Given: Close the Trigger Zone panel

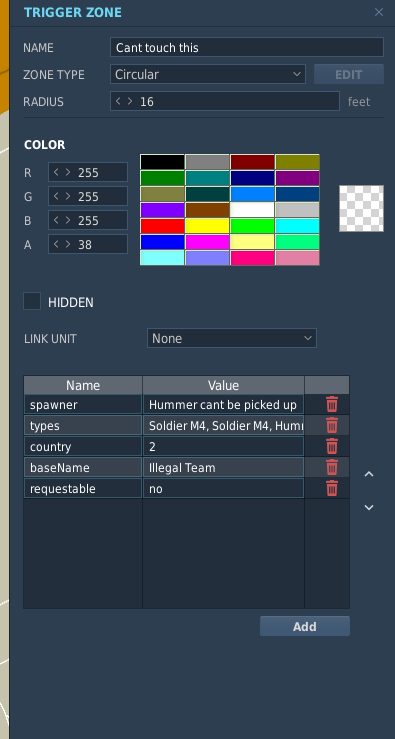Looking at the screenshot, I should click(379, 12).
